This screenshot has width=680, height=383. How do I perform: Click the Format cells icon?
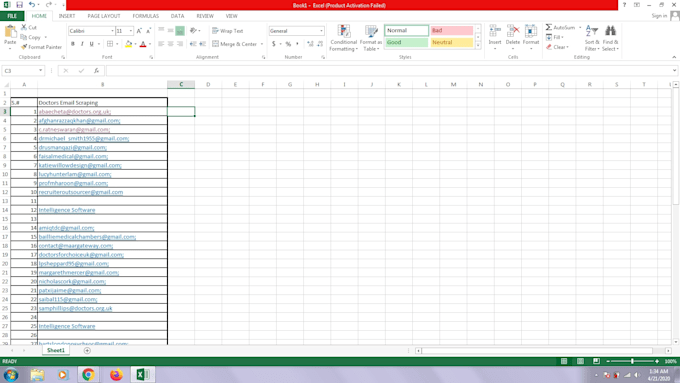pos(531,32)
